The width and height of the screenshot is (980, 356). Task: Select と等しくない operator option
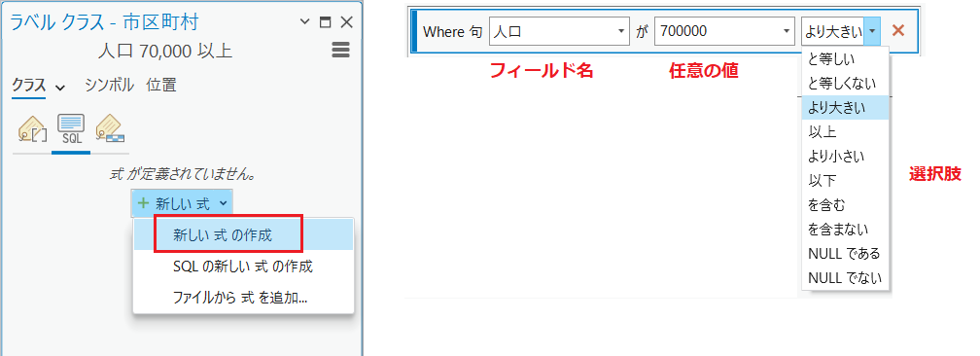point(845,84)
